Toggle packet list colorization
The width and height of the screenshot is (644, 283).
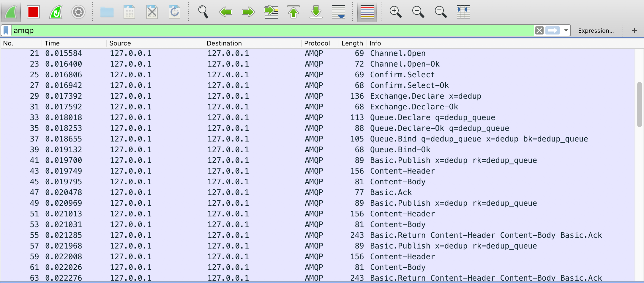[367, 12]
